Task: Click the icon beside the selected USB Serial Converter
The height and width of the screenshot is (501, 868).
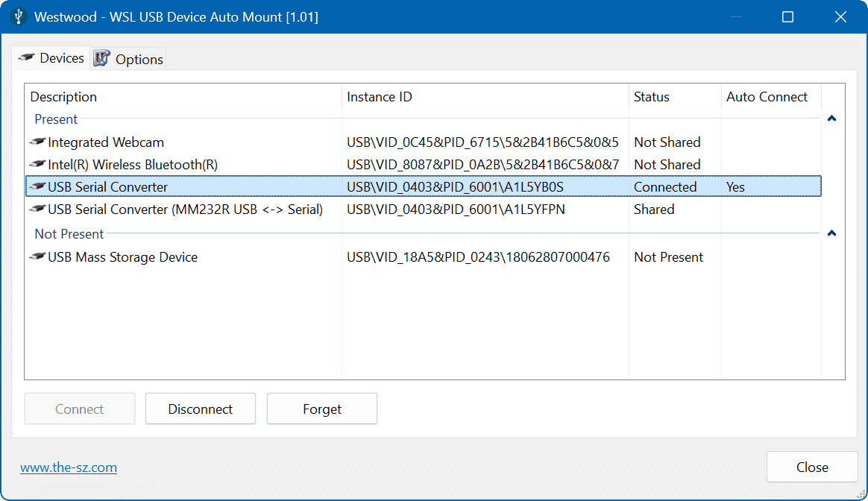Action: tap(37, 186)
